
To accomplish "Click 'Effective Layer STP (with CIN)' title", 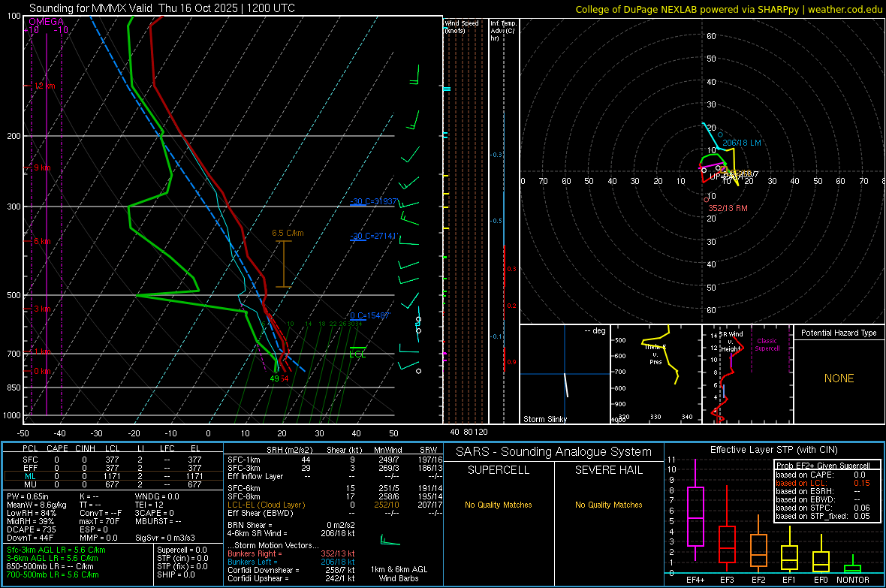I will click(x=773, y=450).
